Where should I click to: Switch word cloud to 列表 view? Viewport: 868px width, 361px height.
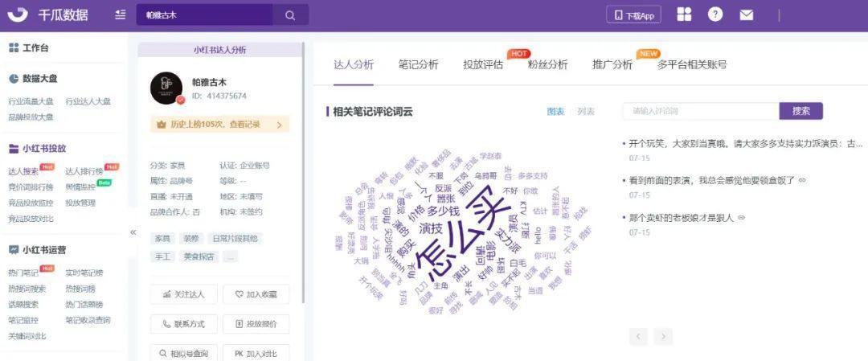tap(586, 112)
